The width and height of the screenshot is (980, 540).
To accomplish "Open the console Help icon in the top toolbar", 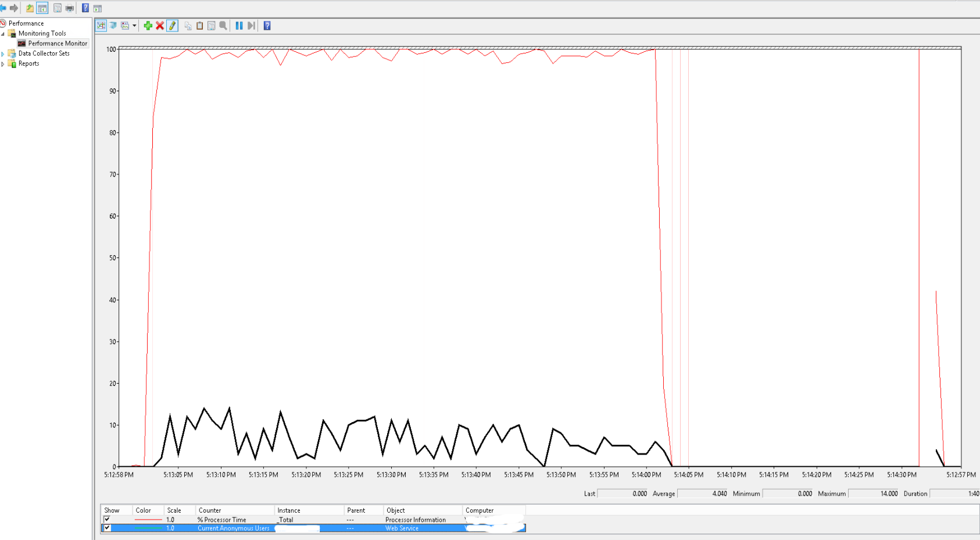I will click(x=85, y=8).
